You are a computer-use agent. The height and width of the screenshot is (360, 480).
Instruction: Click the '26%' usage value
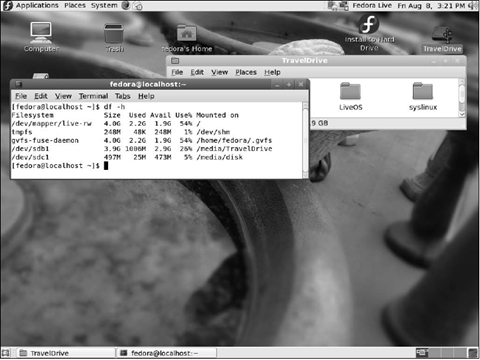[x=186, y=149]
